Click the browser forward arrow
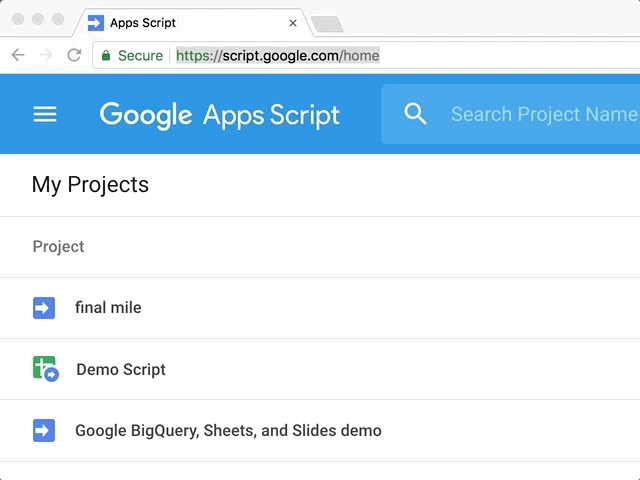 click(45, 55)
